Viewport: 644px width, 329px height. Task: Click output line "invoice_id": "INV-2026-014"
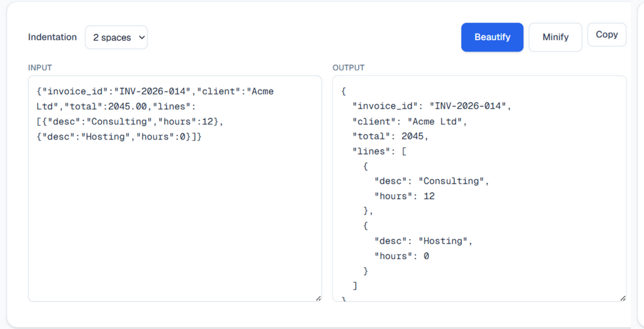pos(432,106)
